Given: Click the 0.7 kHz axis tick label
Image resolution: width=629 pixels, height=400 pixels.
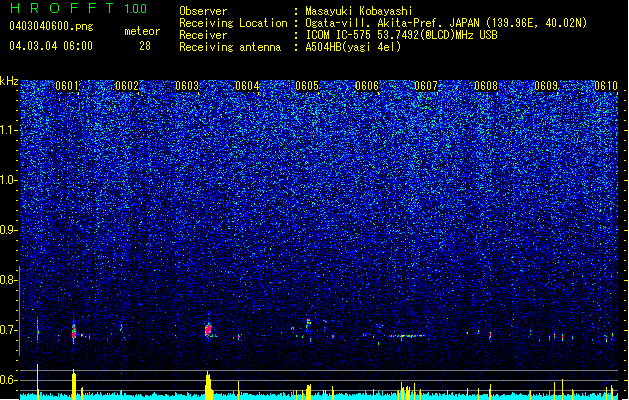Looking at the screenshot, I should (9, 330).
